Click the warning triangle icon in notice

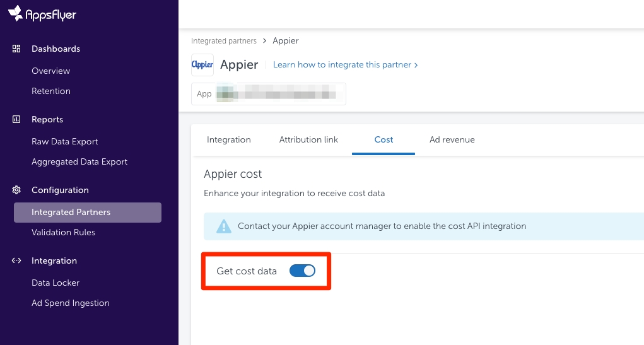(x=223, y=226)
